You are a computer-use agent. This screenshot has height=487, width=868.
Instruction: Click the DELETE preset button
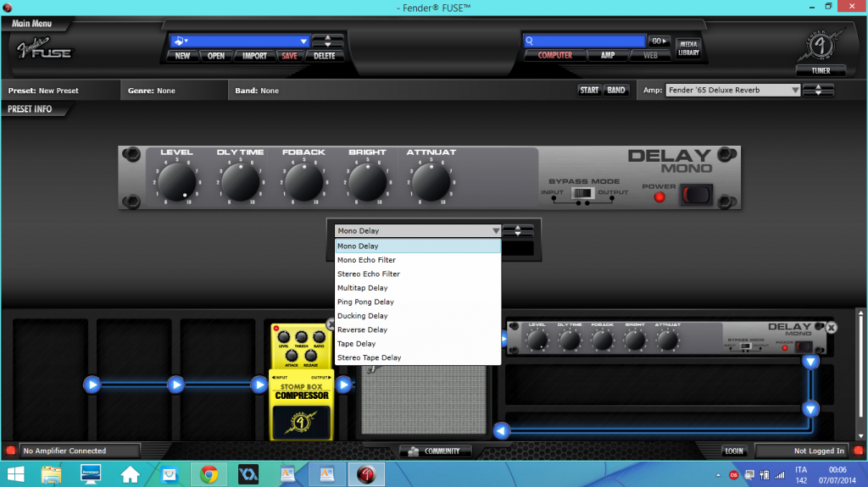coord(324,56)
